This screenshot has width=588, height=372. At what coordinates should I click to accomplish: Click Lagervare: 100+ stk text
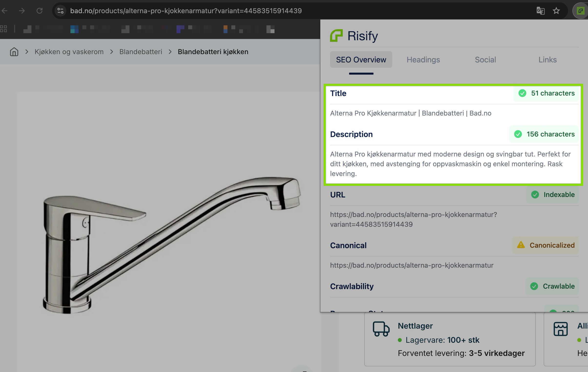click(442, 340)
